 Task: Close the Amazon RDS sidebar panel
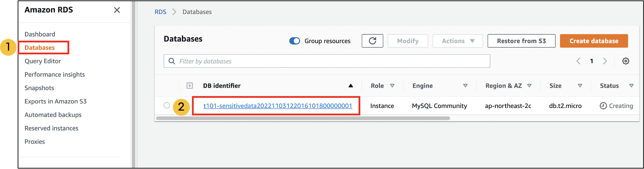pos(117,10)
